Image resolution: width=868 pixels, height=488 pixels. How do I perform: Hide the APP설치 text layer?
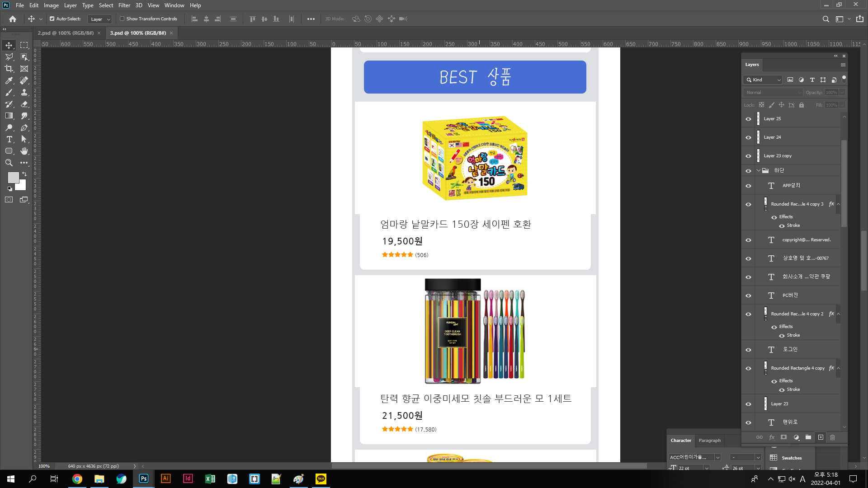[748, 186]
